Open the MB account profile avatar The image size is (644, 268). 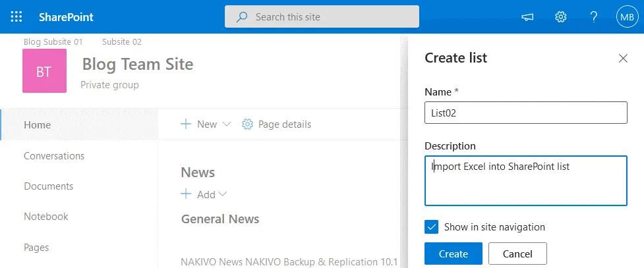[x=626, y=16]
